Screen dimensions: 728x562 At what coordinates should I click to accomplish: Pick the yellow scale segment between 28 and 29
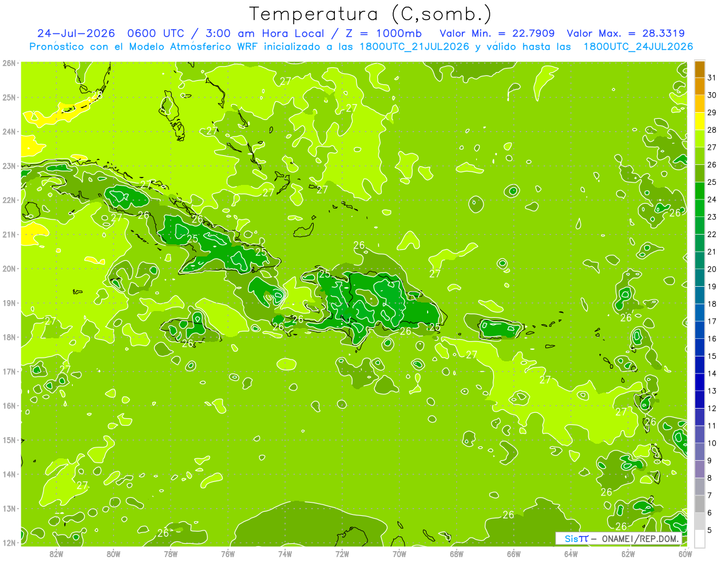coord(699,121)
